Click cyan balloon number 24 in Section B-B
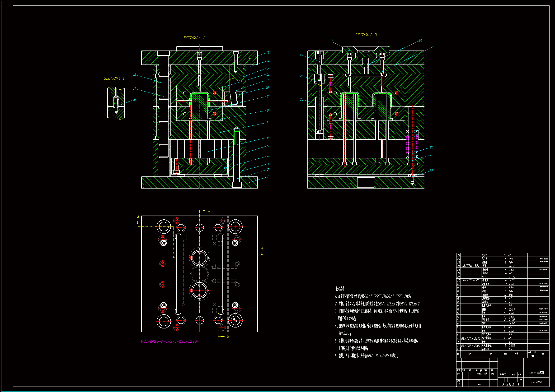This screenshot has width=555, height=392. pos(432,147)
